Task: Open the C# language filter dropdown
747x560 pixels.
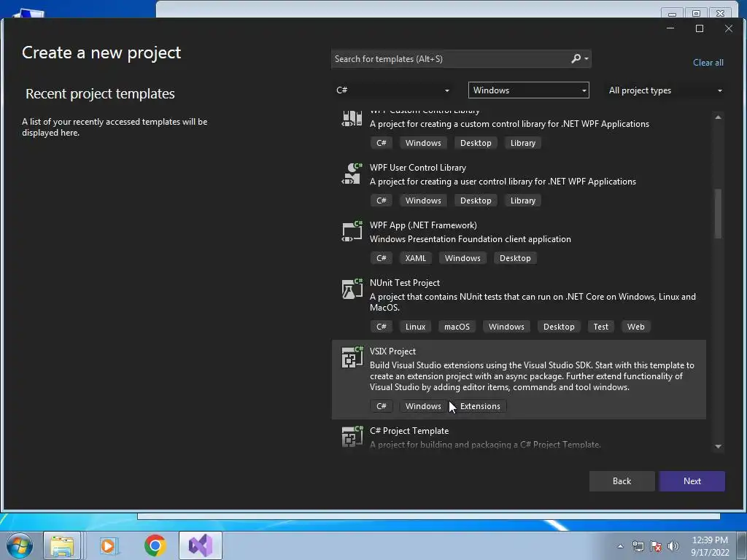Action: (x=393, y=90)
